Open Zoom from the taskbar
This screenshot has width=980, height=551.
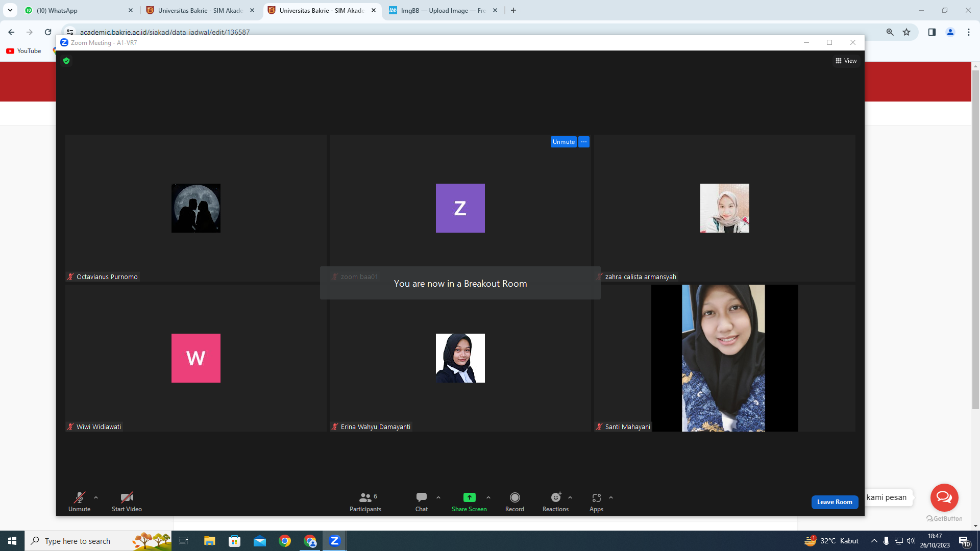[x=335, y=541]
